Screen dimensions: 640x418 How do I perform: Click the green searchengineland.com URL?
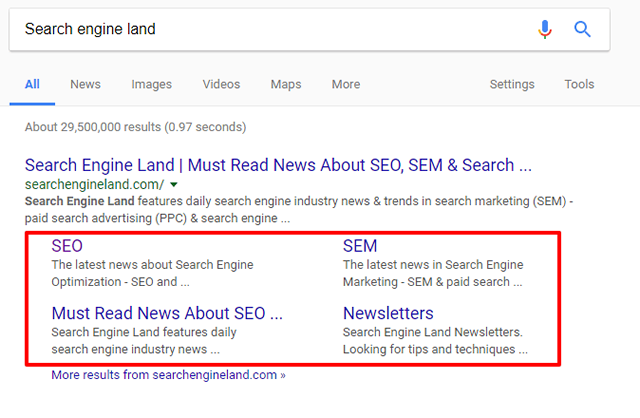click(x=93, y=185)
